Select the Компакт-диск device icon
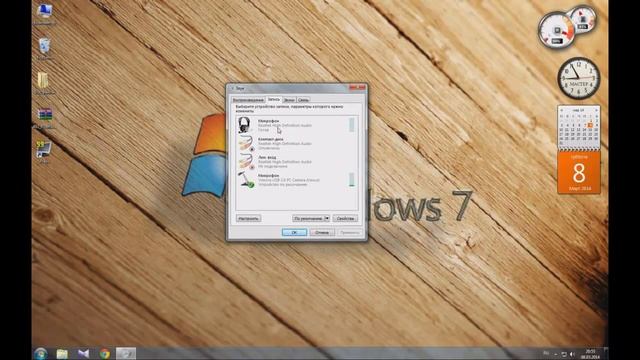This screenshot has width=640, height=360. tap(245, 143)
